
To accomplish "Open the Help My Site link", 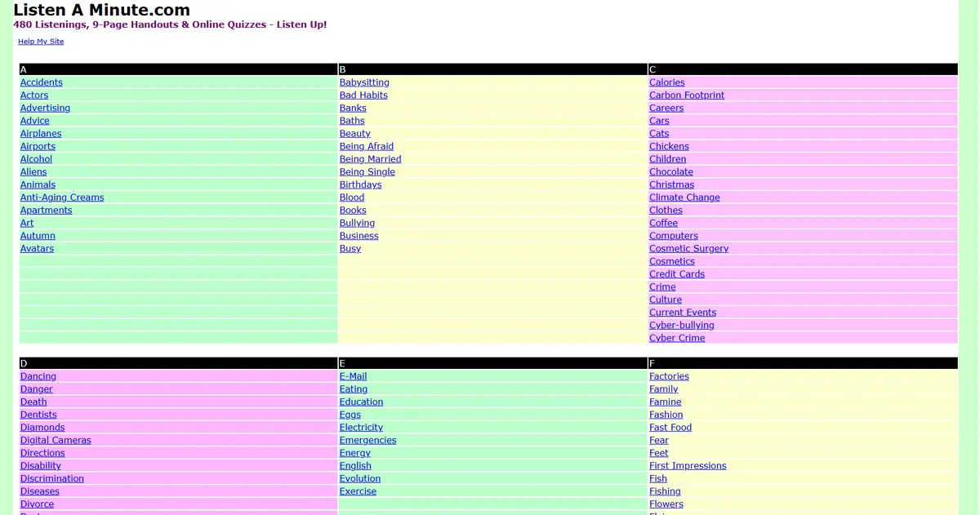I will point(41,42).
